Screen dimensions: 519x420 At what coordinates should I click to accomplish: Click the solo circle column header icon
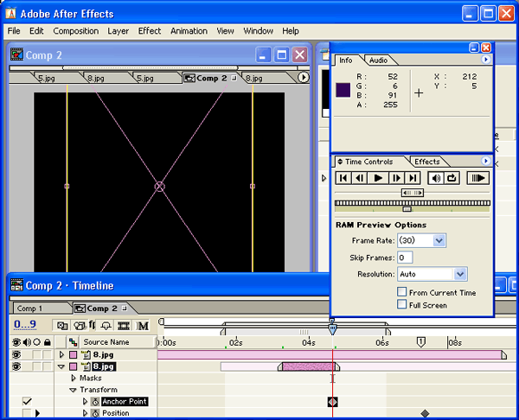click(37, 342)
